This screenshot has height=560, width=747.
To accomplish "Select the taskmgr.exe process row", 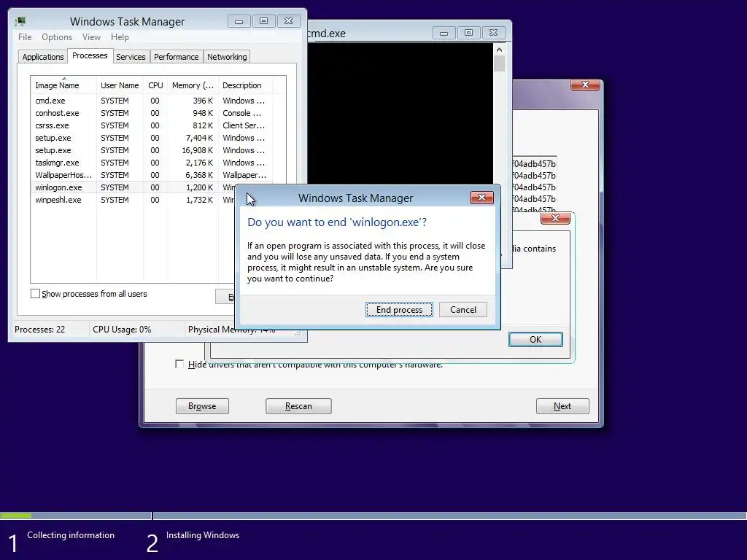I will click(152, 163).
